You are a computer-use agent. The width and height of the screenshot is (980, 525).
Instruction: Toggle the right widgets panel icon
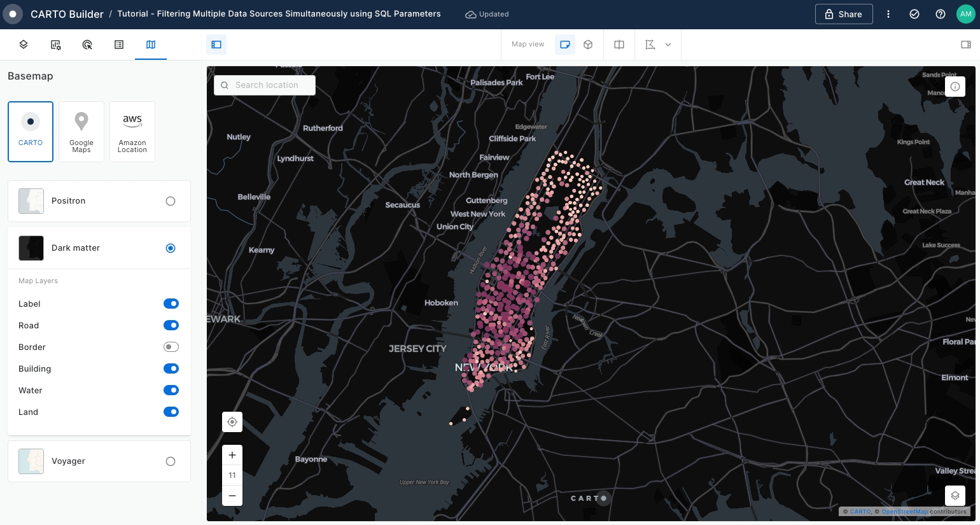point(966,45)
